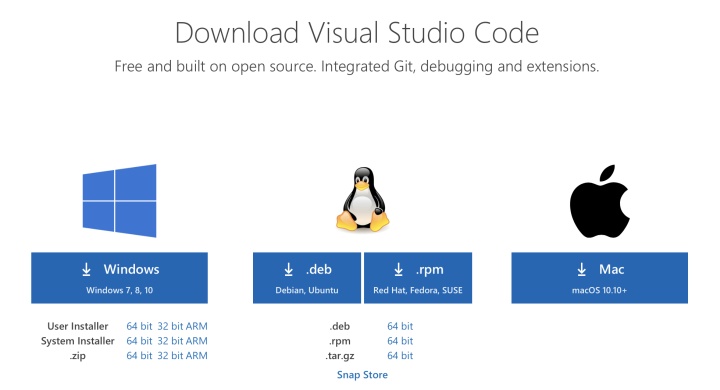Click the Apple logo icon

(x=600, y=201)
